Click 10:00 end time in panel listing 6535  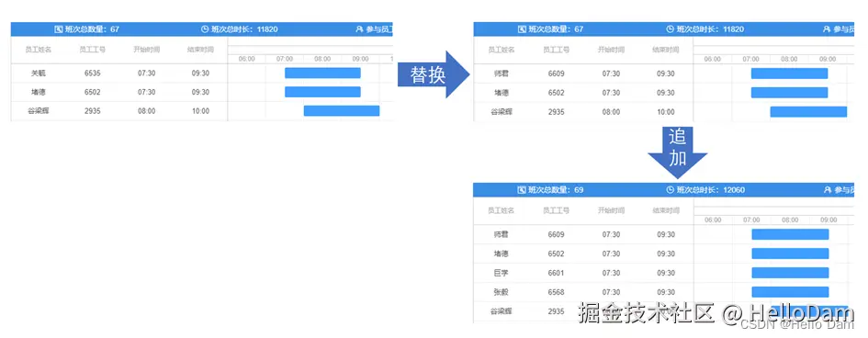coord(201,110)
